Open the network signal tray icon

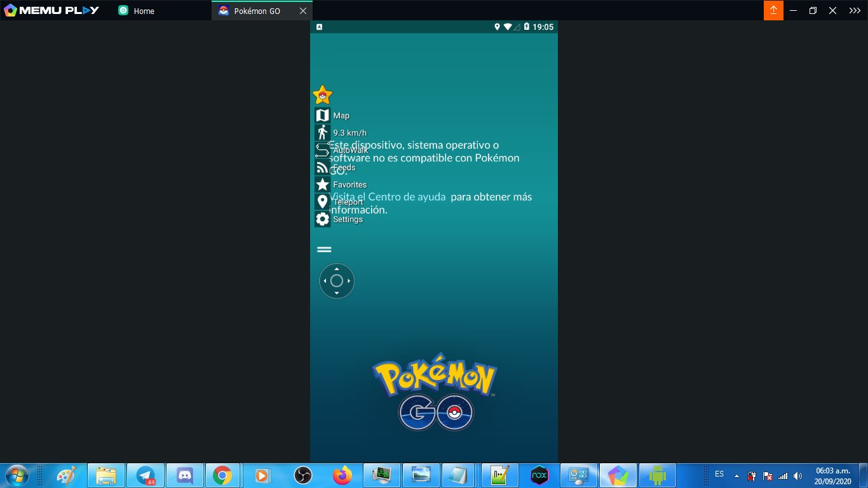(x=783, y=476)
